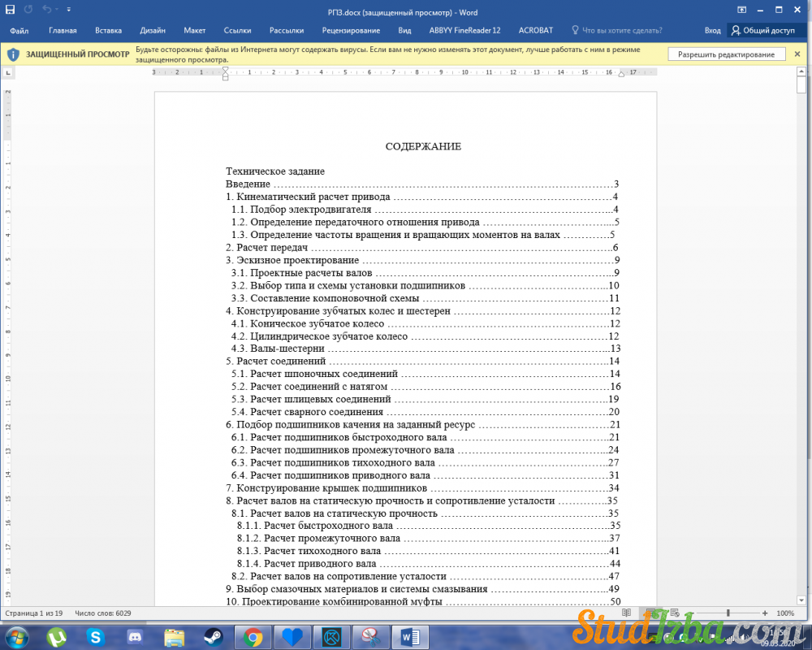Viewport: 812px width, 650px height.
Task: Open the Undo history dropdown arrow
Action: pos(56,9)
